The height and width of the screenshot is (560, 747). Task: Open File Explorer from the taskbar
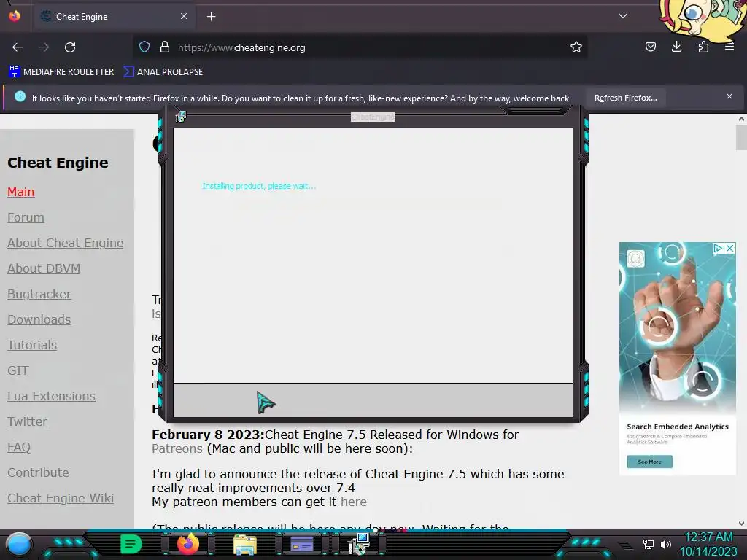245,544
